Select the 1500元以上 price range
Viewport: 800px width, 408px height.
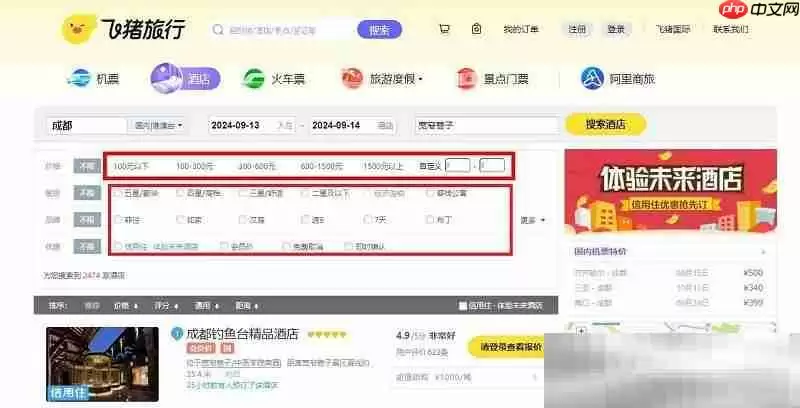pyautogui.click(x=383, y=166)
